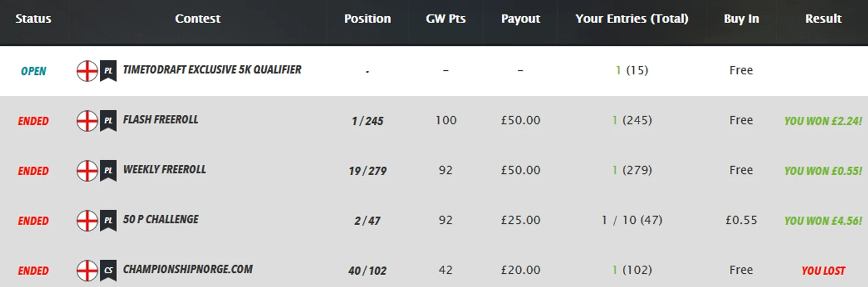Click PL badge icon next to Flash Freeroll

(x=108, y=121)
